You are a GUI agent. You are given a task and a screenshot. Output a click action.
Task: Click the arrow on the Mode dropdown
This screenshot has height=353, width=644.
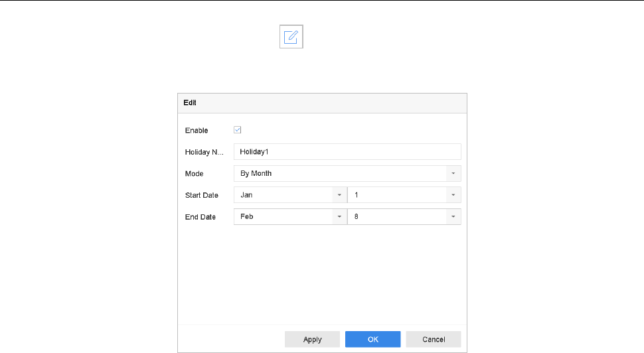tap(453, 174)
